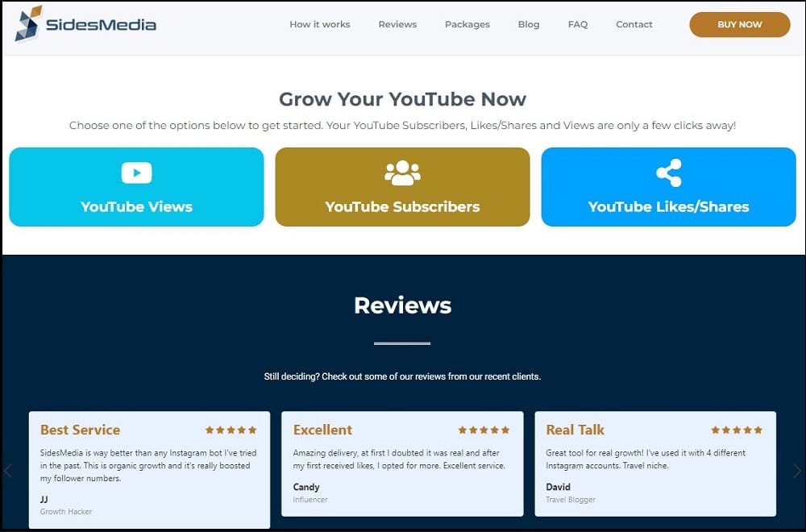Open the FAQ navigation link
Screen dimensions: 806x532
click(x=578, y=24)
